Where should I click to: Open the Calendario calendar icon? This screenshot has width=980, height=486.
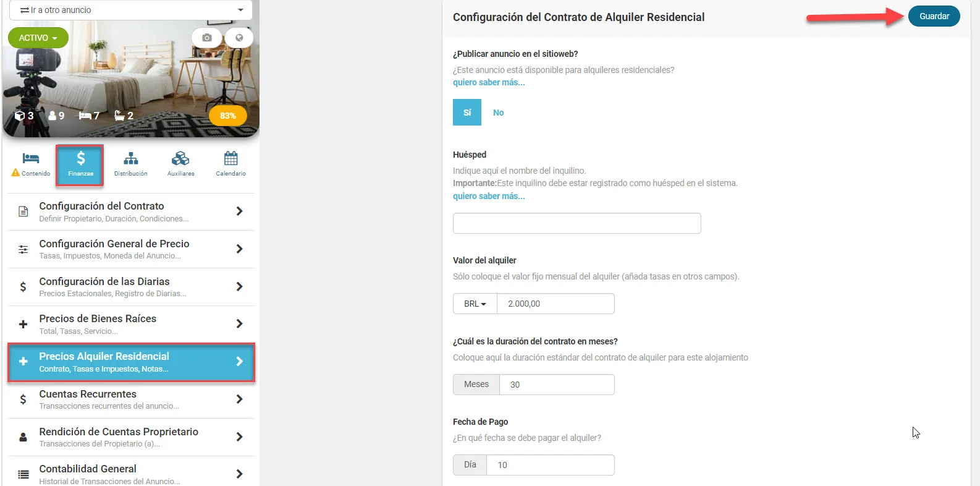click(x=230, y=158)
